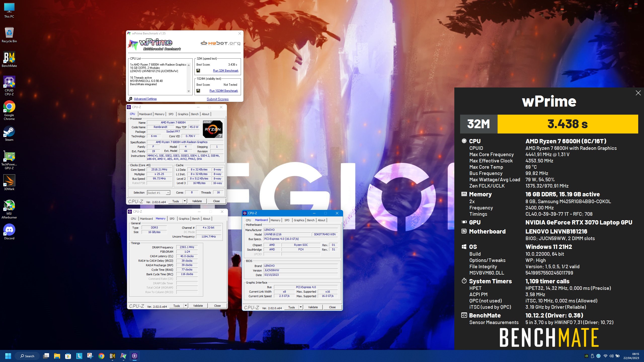The width and height of the screenshot is (644, 362).
Task: Click the save icon beside 1024M Best Score
Action: point(198,91)
